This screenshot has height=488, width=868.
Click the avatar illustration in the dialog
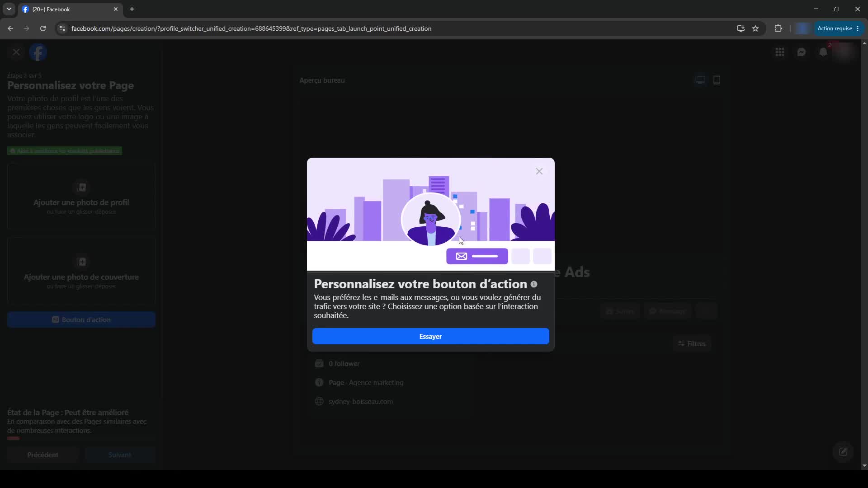click(x=430, y=219)
